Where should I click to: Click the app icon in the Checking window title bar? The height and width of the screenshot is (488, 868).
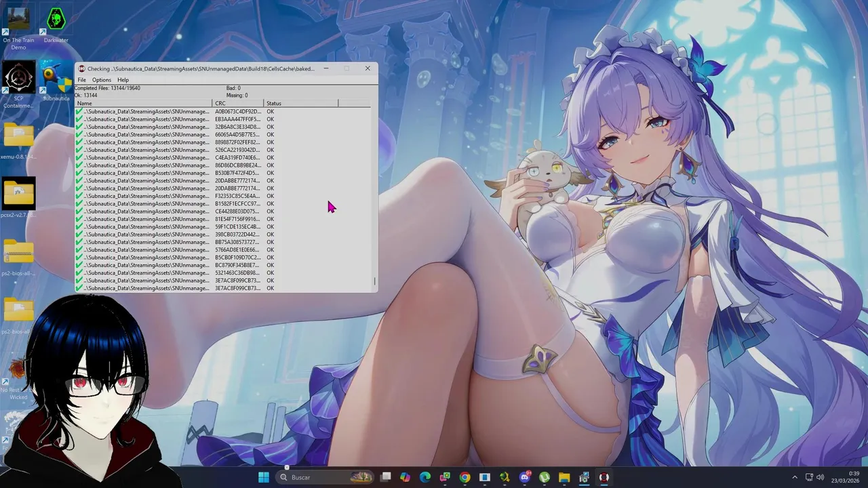click(x=81, y=68)
